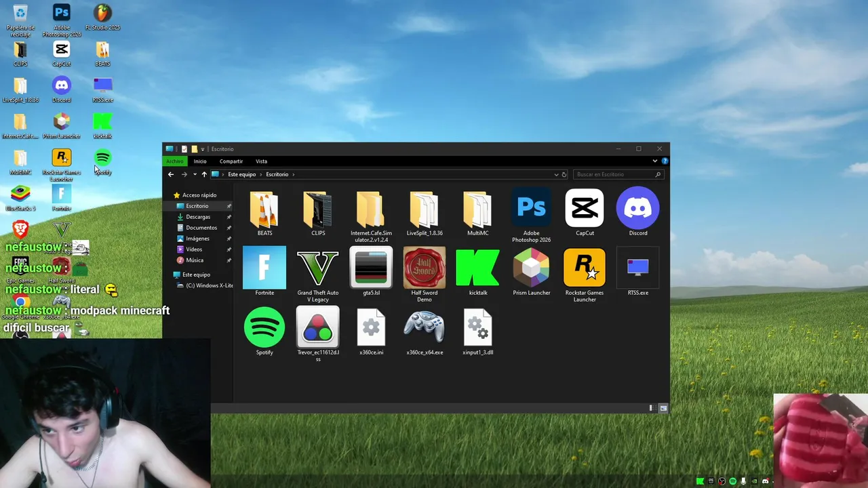Image resolution: width=868 pixels, height=488 pixels.
Task: Click the FL Studio 2025 desktop icon
Action: (x=102, y=18)
